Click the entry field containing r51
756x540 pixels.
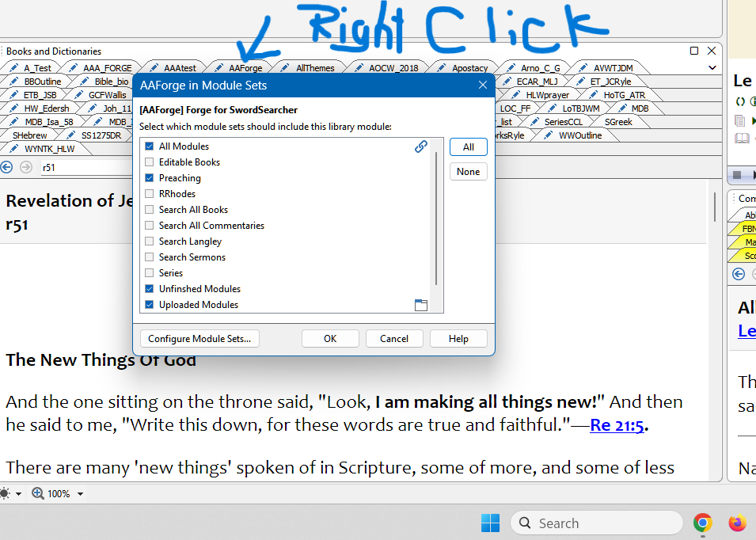(x=87, y=167)
